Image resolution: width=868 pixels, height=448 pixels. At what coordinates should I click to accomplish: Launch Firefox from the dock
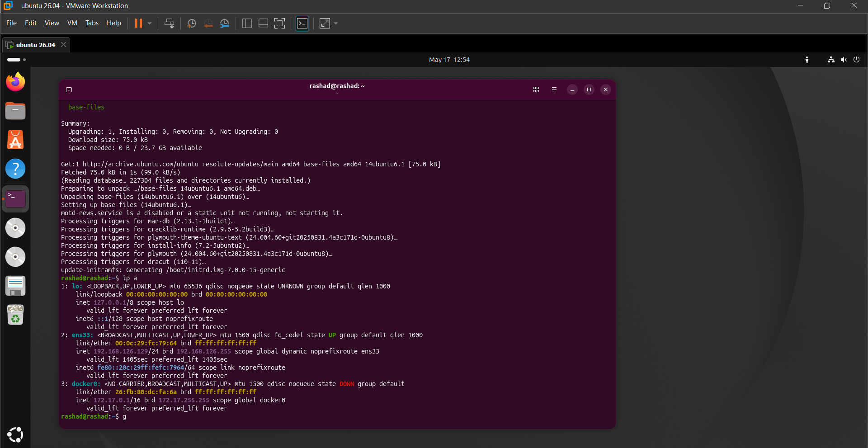tap(15, 82)
